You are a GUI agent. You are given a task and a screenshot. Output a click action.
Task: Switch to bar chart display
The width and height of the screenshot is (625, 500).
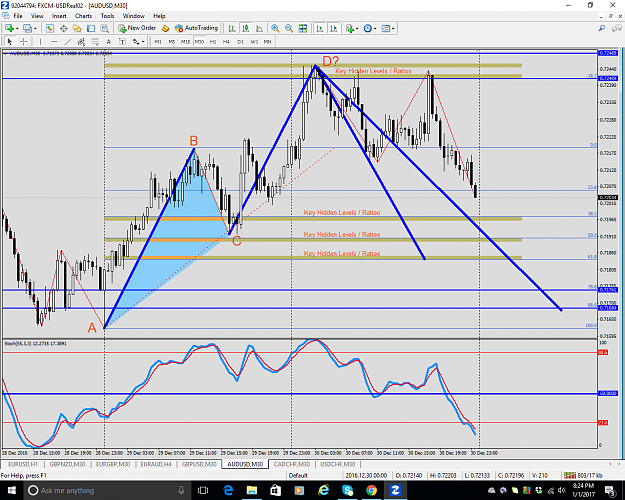[x=232, y=28]
